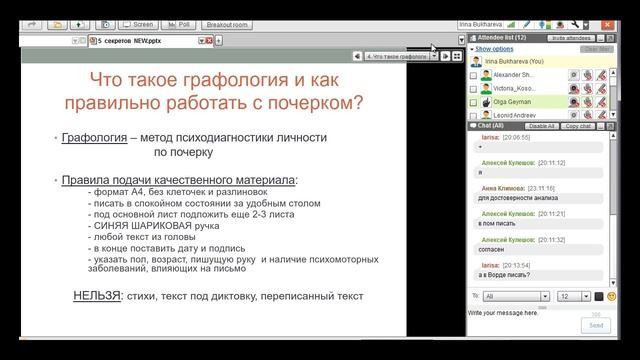Open the Poll button
Image resolution: width=640 pixels, height=360 pixels.
[x=179, y=25]
